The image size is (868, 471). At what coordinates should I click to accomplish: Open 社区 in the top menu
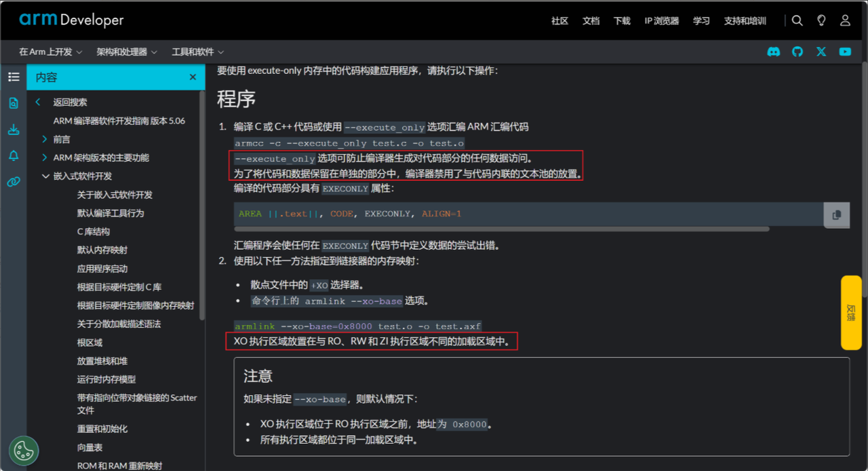[559, 21]
